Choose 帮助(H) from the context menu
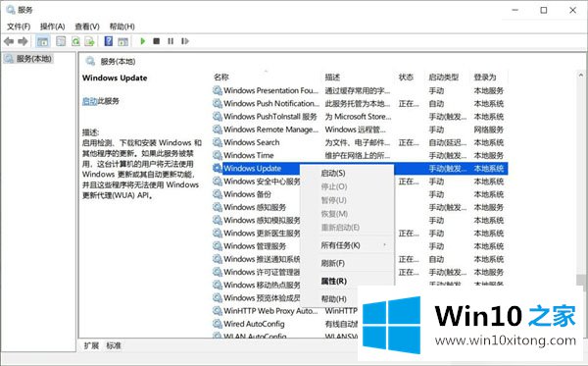 333,299
